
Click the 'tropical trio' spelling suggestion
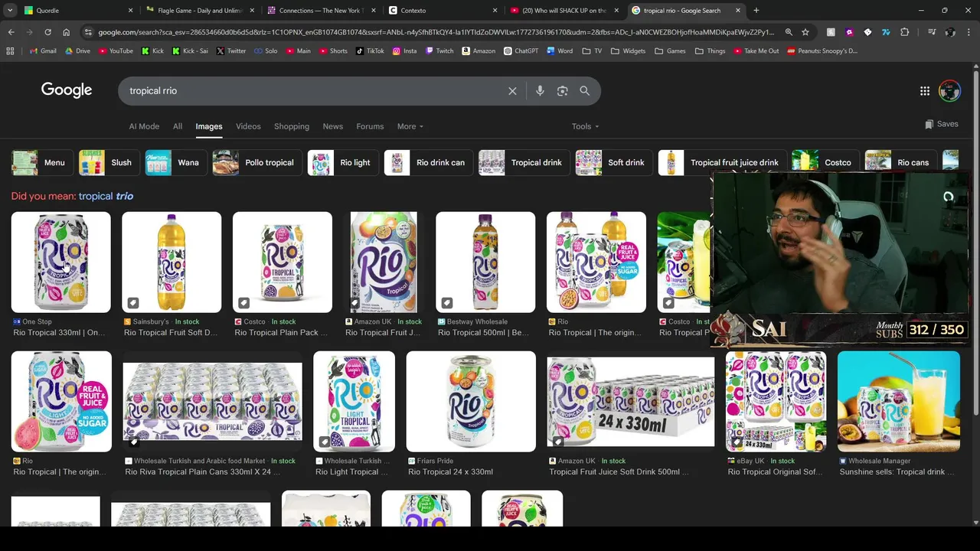click(x=106, y=197)
